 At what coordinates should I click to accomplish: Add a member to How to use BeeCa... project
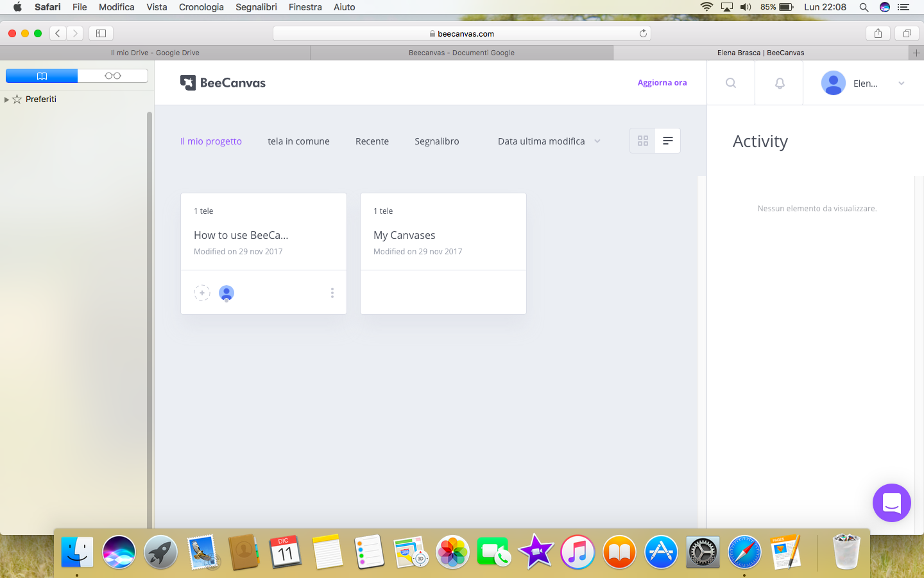[202, 293]
